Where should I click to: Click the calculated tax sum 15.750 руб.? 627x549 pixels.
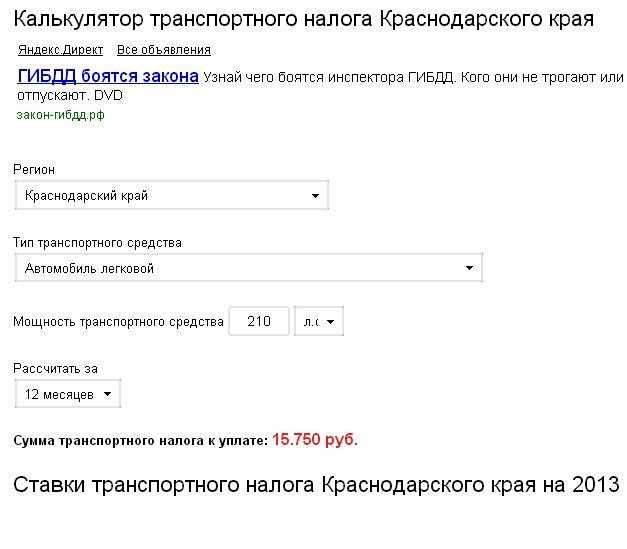click(315, 439)
